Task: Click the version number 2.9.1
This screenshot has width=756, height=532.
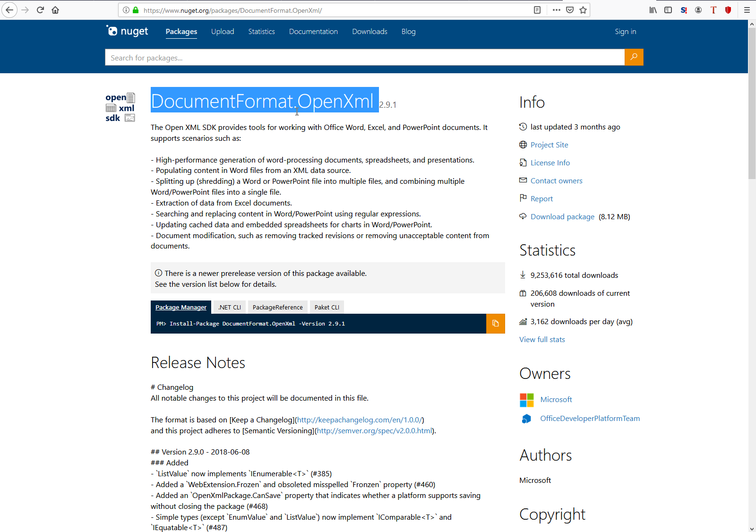Action: point(388,105)
